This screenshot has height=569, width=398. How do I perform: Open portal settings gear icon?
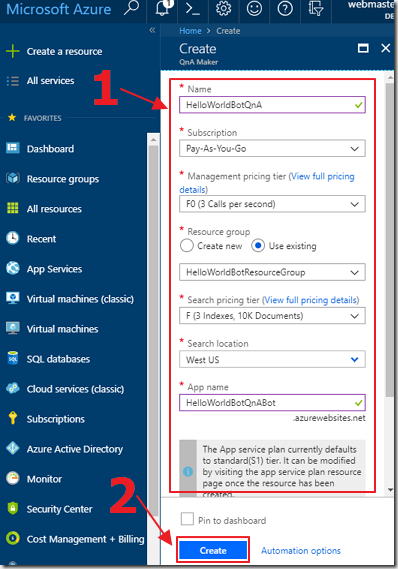223,8
